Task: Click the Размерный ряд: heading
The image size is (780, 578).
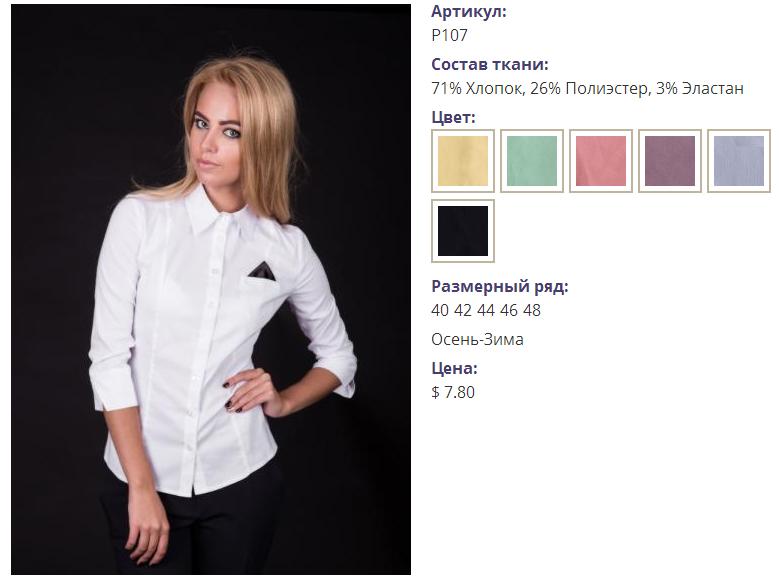Action: [500, 287]
